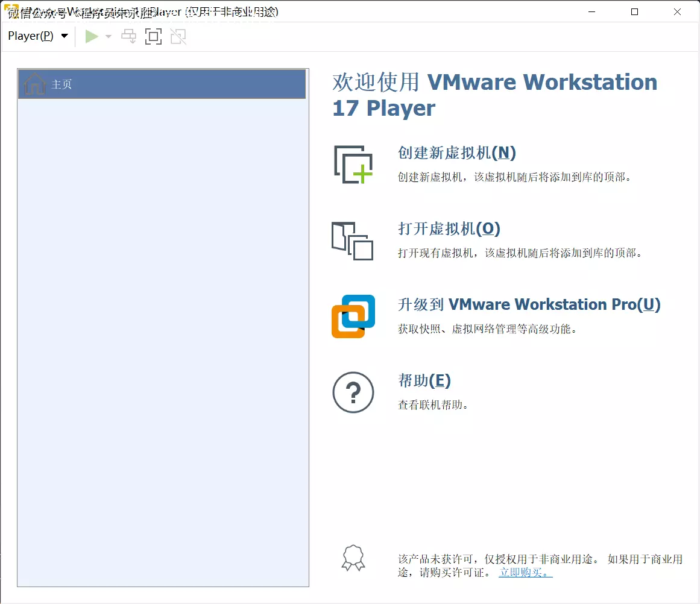Click the green power on play button
This screenshot has height=604, width=700.
pos(92,37)
